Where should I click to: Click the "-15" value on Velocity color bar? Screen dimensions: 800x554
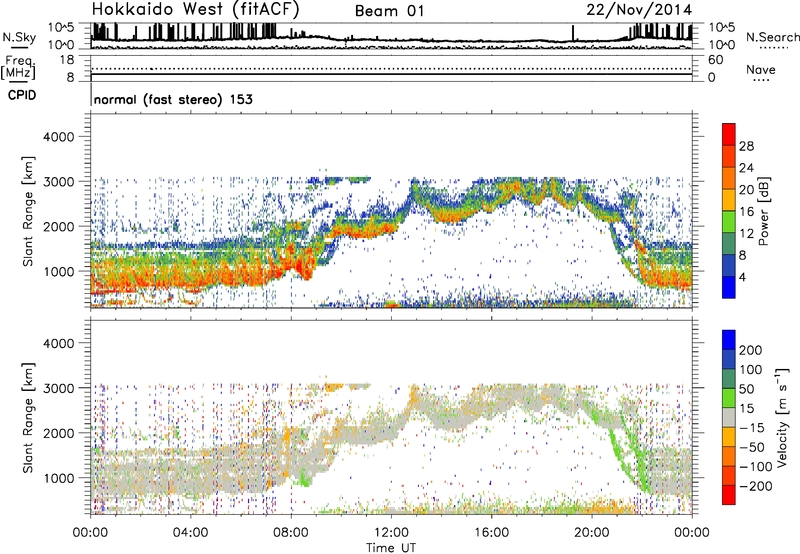click(x=751, y=428)
